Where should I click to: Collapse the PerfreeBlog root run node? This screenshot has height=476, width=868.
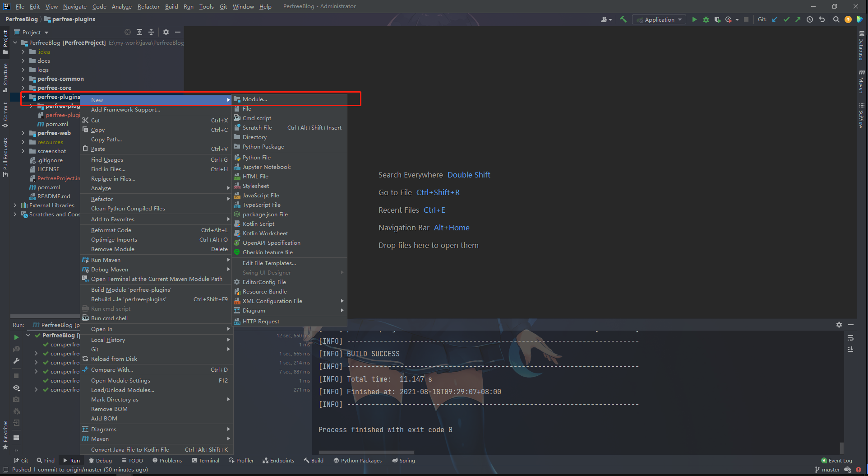pyautogui.click(x=28, y=335)
